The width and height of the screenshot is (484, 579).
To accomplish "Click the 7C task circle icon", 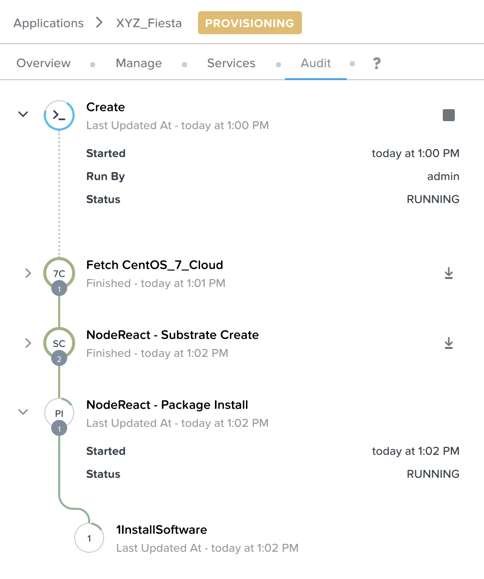I will pyautogui.click(x=59, y=273).
